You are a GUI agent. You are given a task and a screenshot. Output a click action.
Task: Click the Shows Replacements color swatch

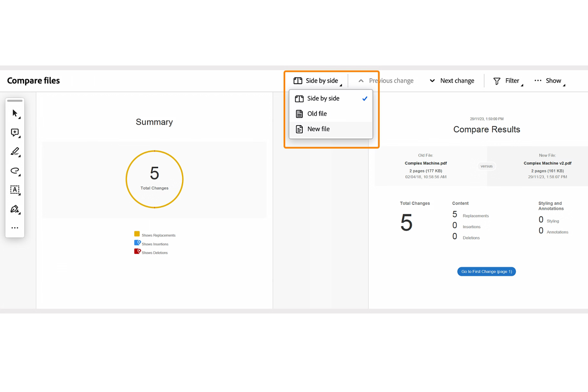click(x=137, y=234)
